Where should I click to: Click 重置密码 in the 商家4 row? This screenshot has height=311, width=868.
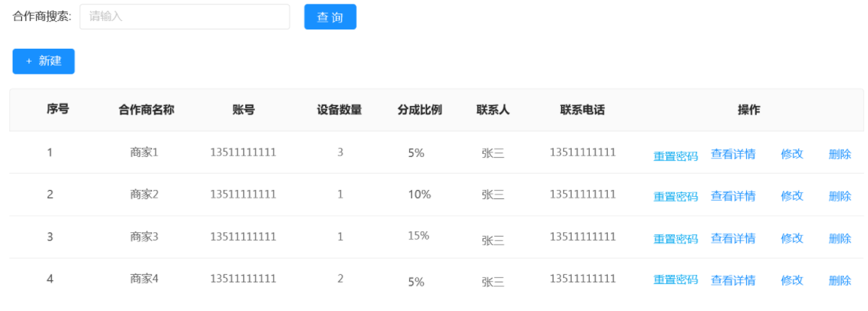tap(675, 279)
